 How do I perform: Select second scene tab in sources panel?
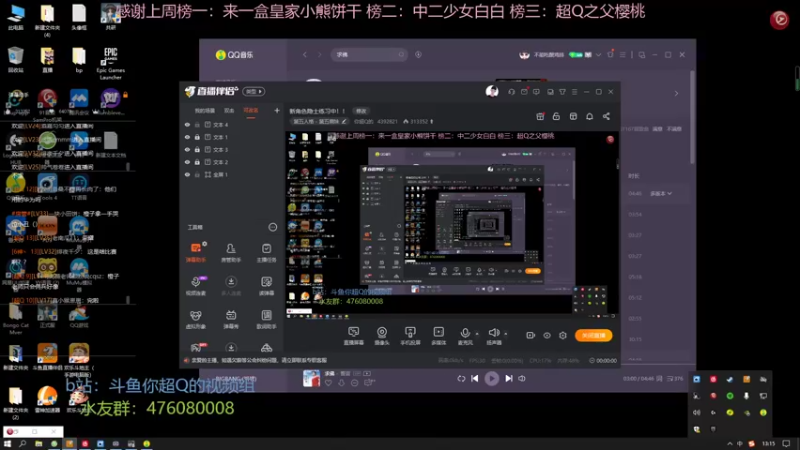pyautogui.click(x=229, y=111)
